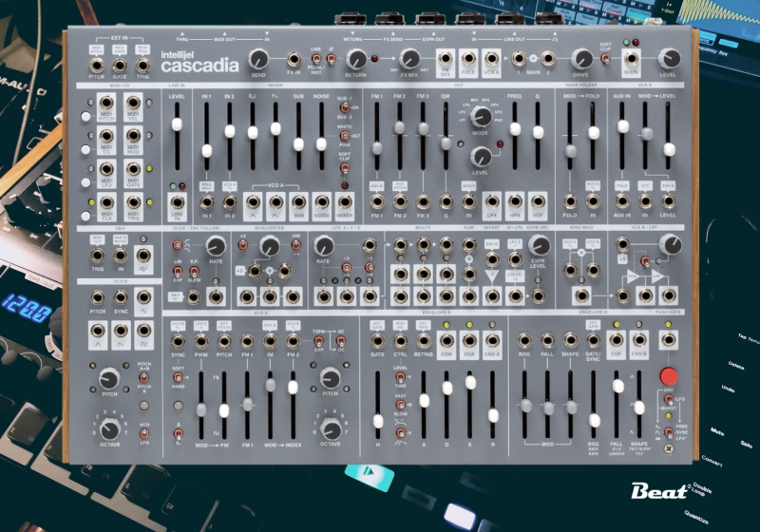Flip the ENV / LFO / BURST switch
760x532 pixels.
click(669, 399)
